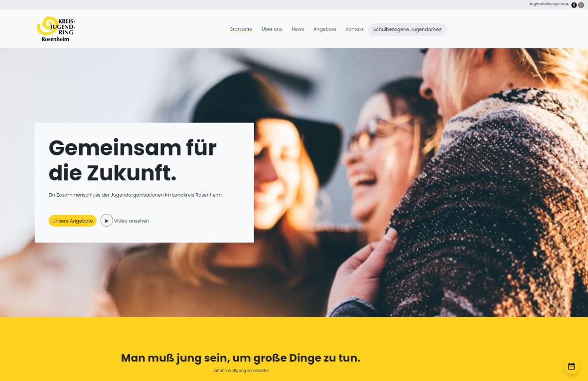Click the Gemeinsam für die Zukunft headline
The height and width of the screenshot is (381, 588).
(x=133, y=160)
